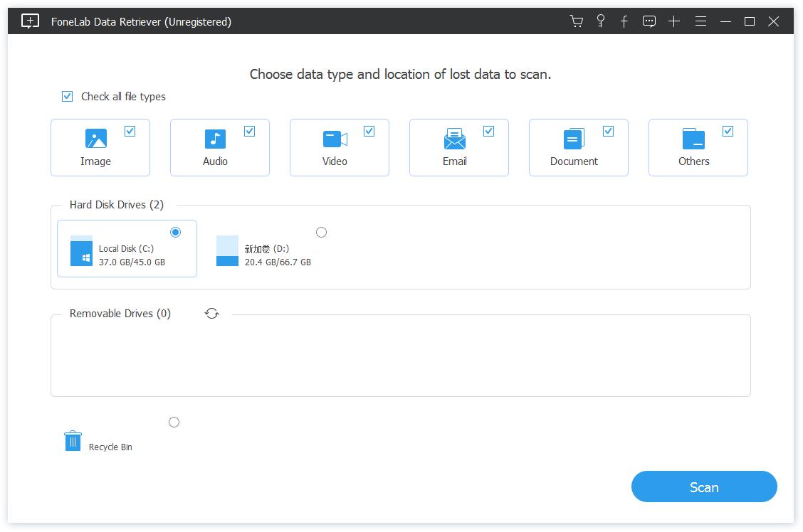803x532 pixels.
Task: Toggle the Audio file type checkbox
Action: pyautogui.click(x=249, y=131)
